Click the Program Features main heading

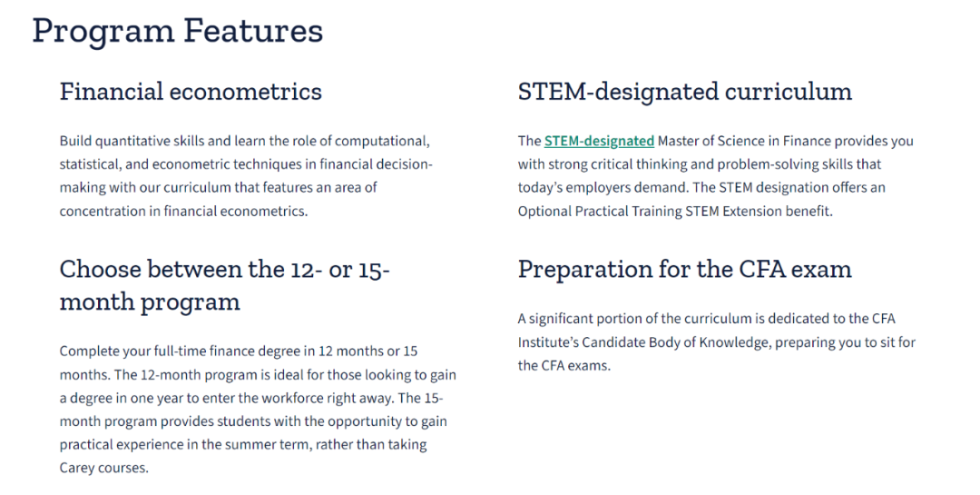pos(178,31)
